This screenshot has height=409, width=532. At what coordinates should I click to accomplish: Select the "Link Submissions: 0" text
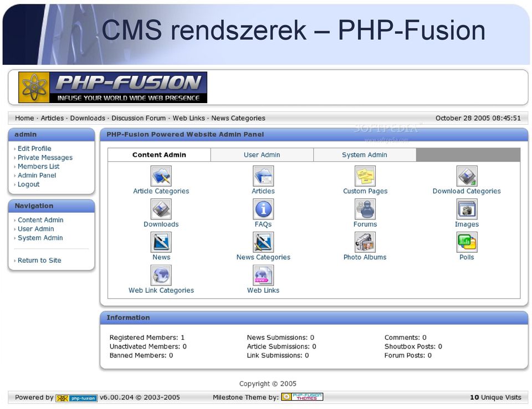point(278,355)
